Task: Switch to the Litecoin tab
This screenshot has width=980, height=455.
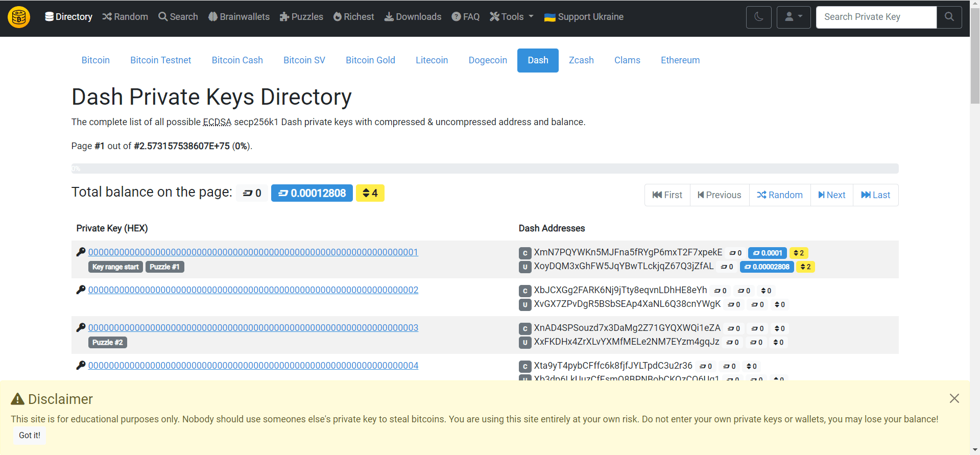Action: coord(432,60)
